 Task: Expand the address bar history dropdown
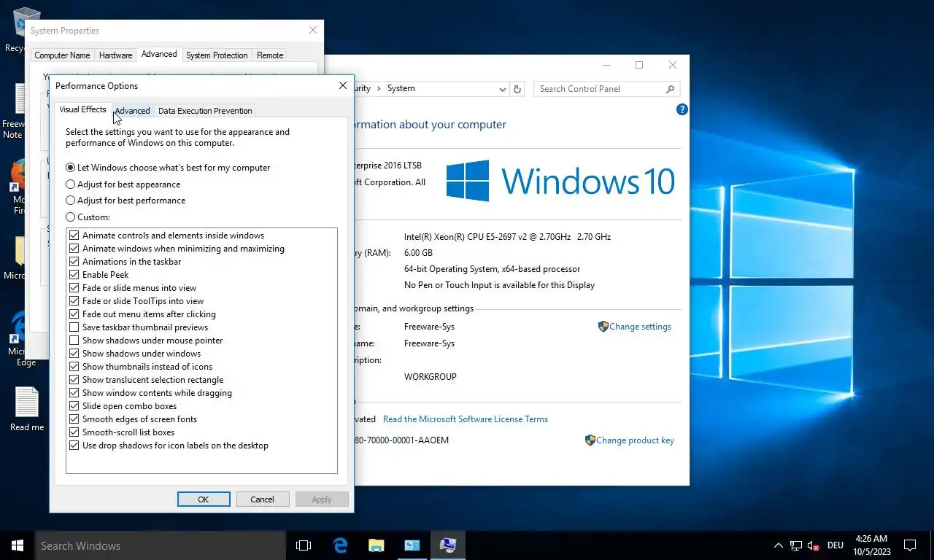coord(502,89)
